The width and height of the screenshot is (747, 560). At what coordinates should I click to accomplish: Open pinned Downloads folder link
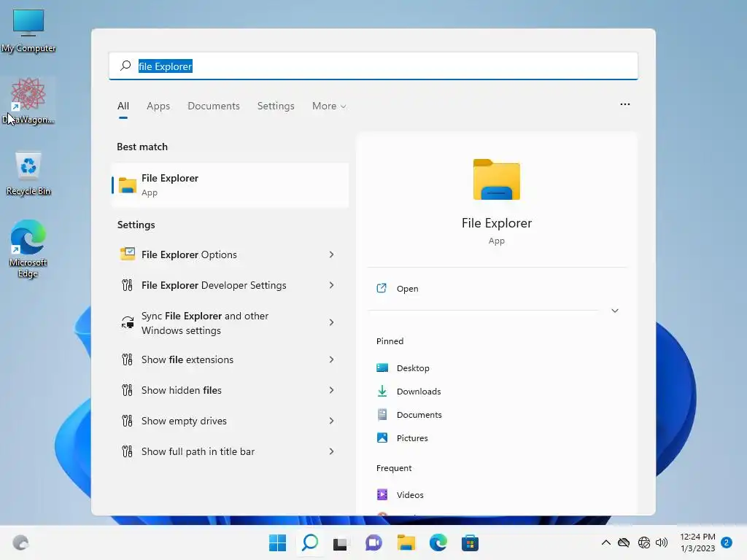click(x=419, y=392)
